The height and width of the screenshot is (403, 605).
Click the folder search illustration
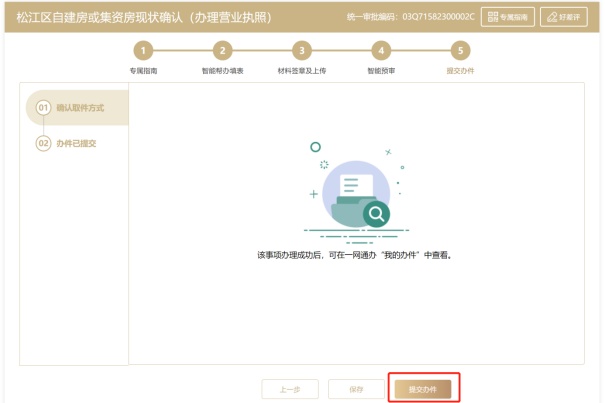pos(357,194)
